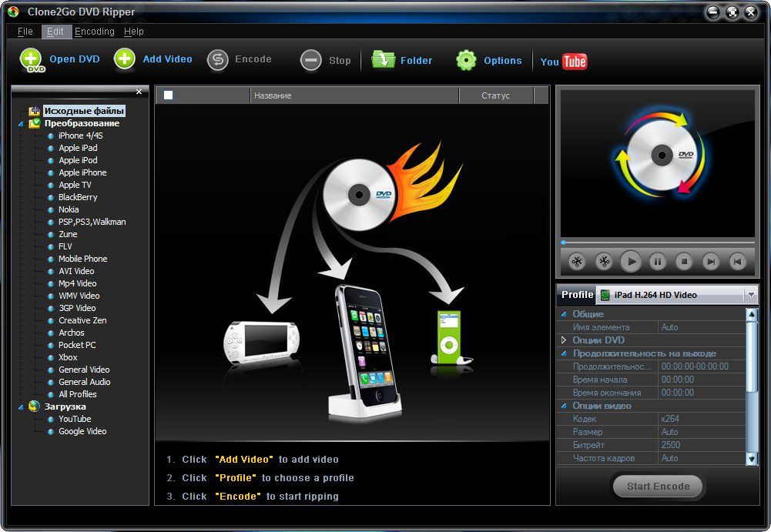
Task: Toggle the select-all checkbox in file list header
Action: click(168, 95)
